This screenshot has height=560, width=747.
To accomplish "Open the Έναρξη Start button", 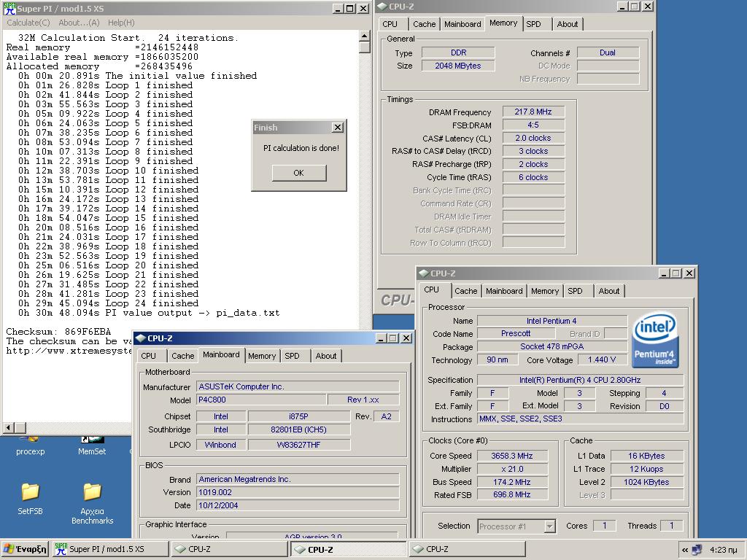I will (25, 549).
